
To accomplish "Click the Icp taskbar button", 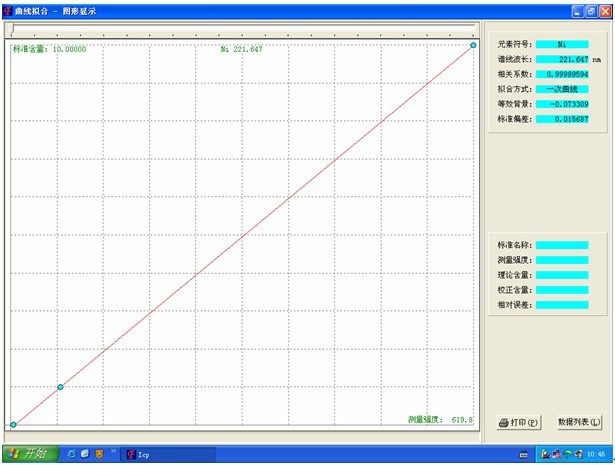I will click(140, 454).
